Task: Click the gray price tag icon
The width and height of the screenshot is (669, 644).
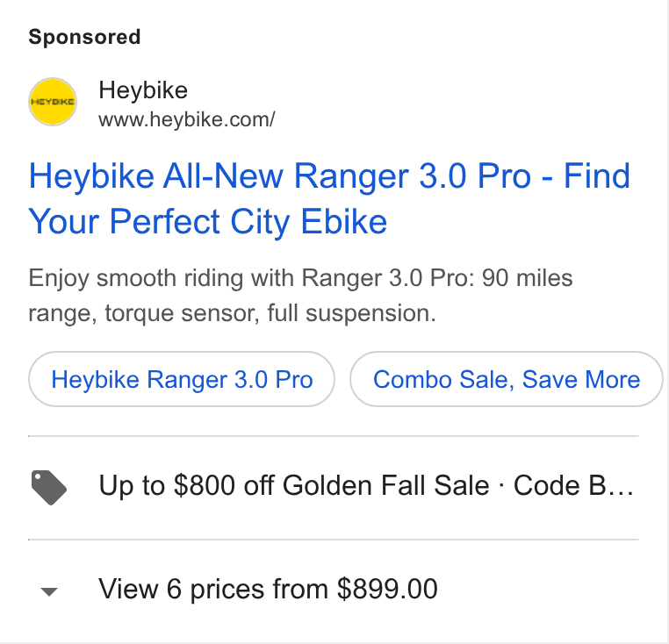Action: click(x=49, y=488)
